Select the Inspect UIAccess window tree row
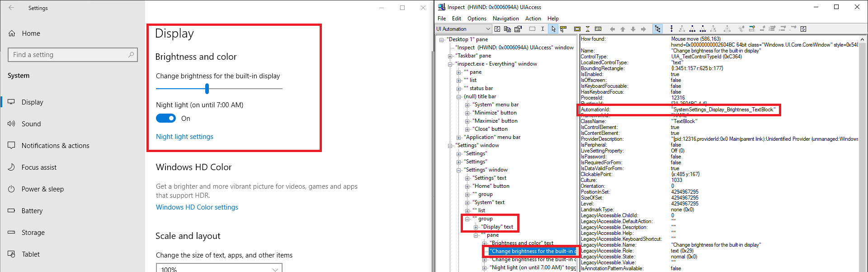This screenshot has width=868, height=272. pos(514,48)
